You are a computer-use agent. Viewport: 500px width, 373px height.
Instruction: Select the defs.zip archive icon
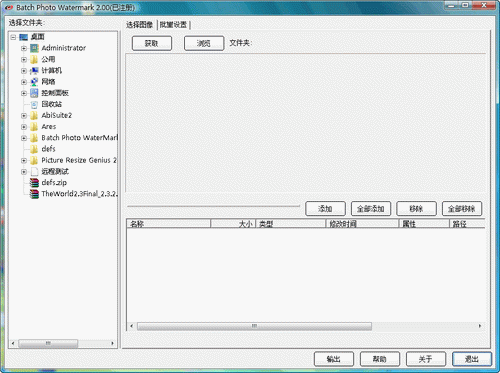click(34, 183)
